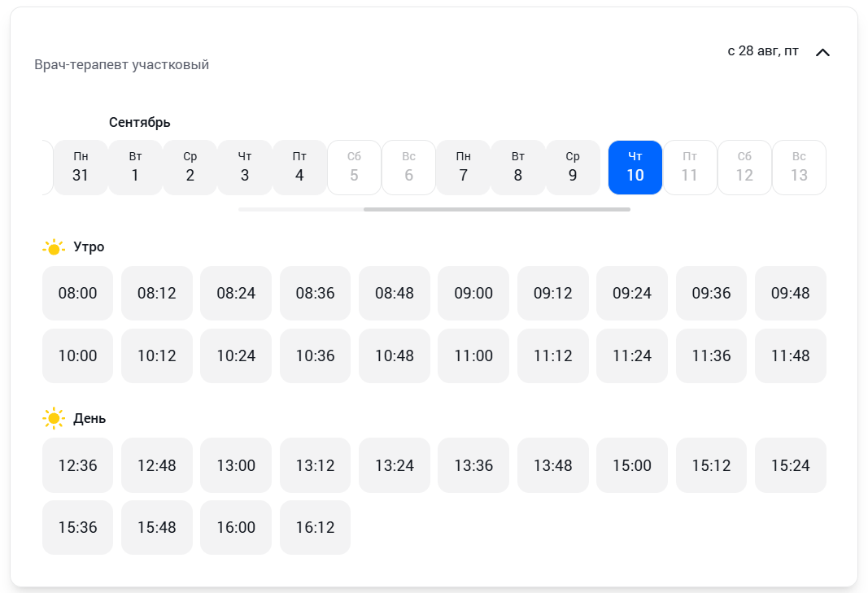The image size is (868, 593).
Task: Pick the 16:00 time slot
Action: pos(236,527)
